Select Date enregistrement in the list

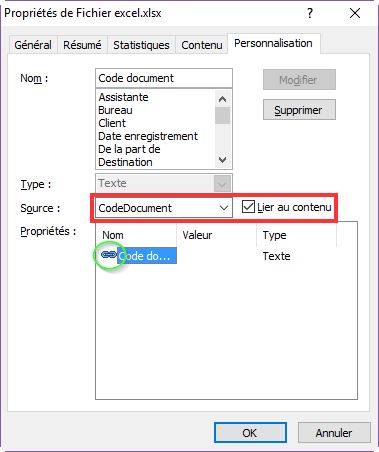148,136
